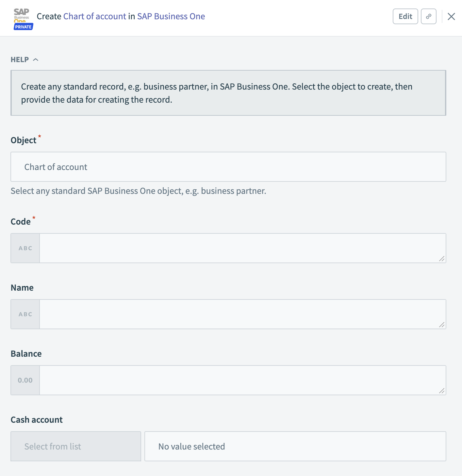Click the No value selected field
The height and width of the screenshot is (476, 462).
295,446
